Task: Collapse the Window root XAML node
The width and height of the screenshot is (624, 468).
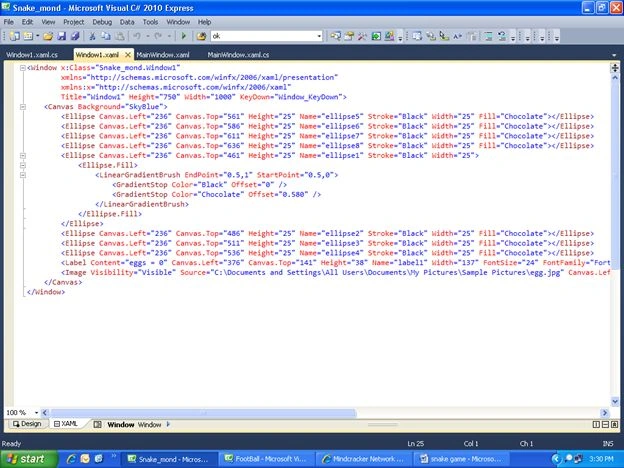Action: click(x=23, y=68)
